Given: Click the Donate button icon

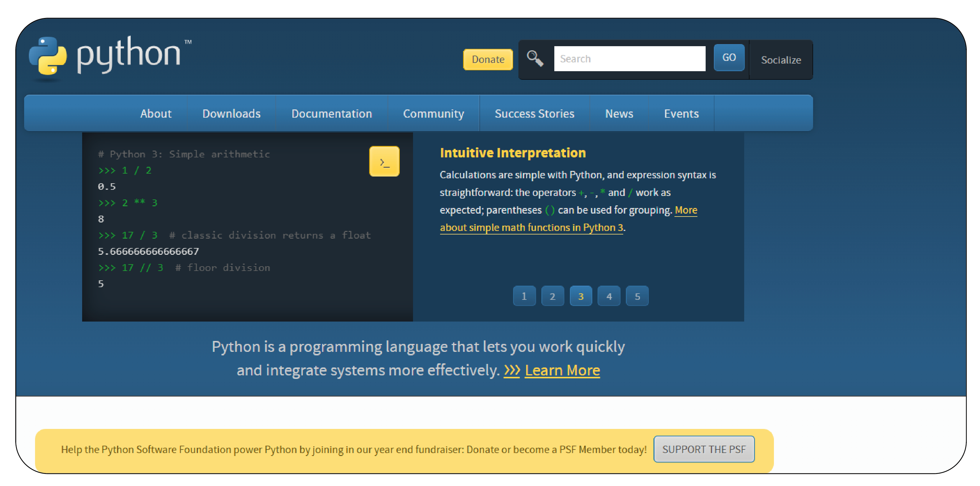Looking at the screenshot, I should coord(489,59).
